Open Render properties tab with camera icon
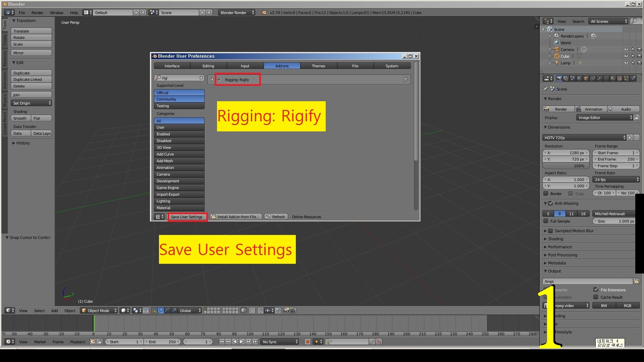The image size is (644, 362). pos(559,78)
